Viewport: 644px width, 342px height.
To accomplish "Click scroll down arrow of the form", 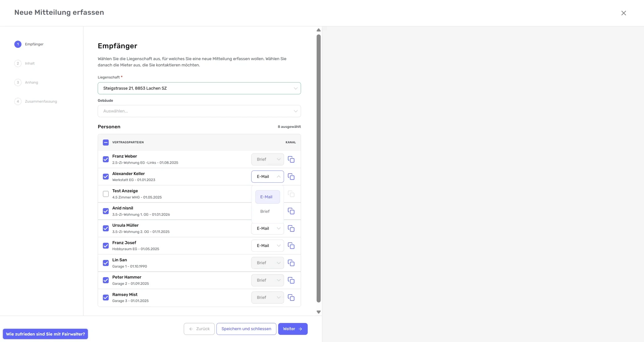I will (319, 312).
